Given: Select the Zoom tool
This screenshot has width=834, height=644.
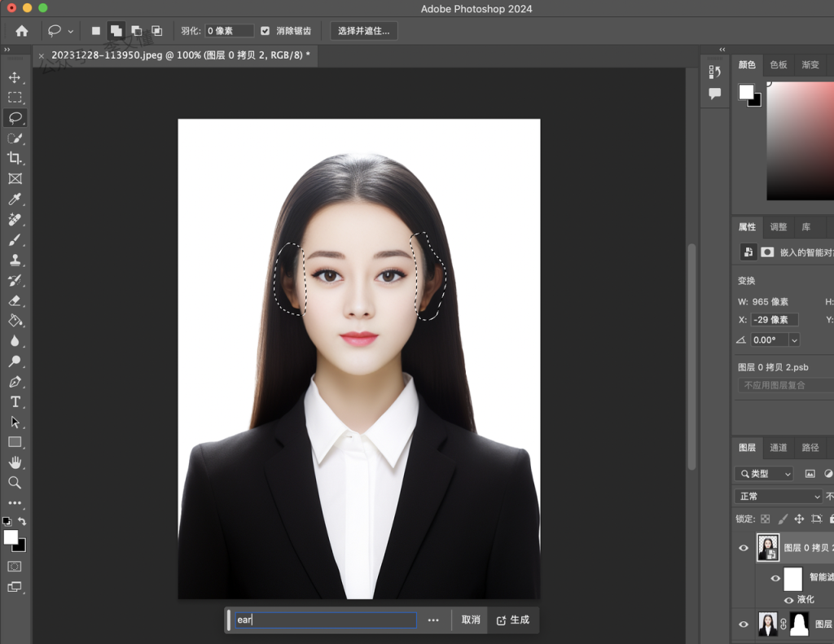Looking at the screenshot, I should coord(15,483).
